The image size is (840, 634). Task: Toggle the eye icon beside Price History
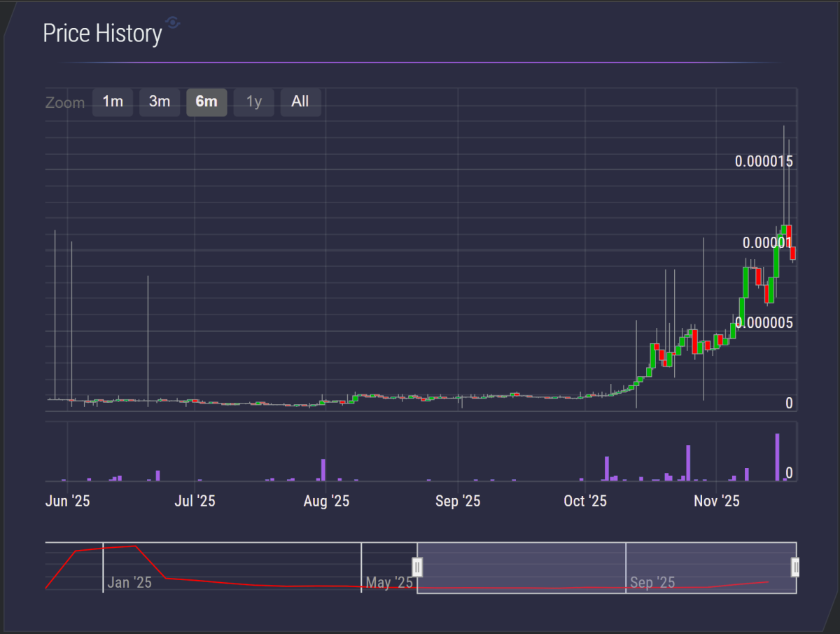173,23
